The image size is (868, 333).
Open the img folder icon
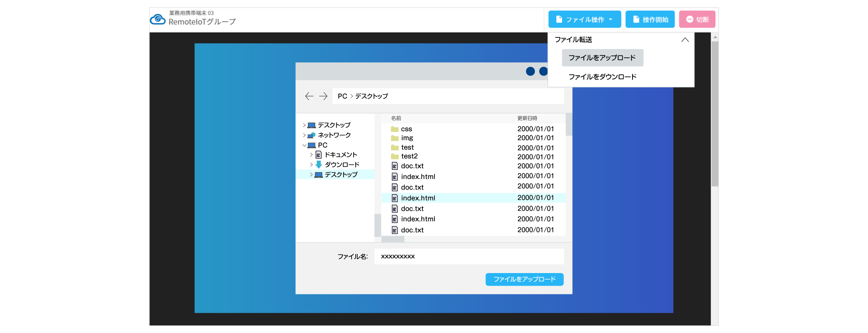pos(395,138)
